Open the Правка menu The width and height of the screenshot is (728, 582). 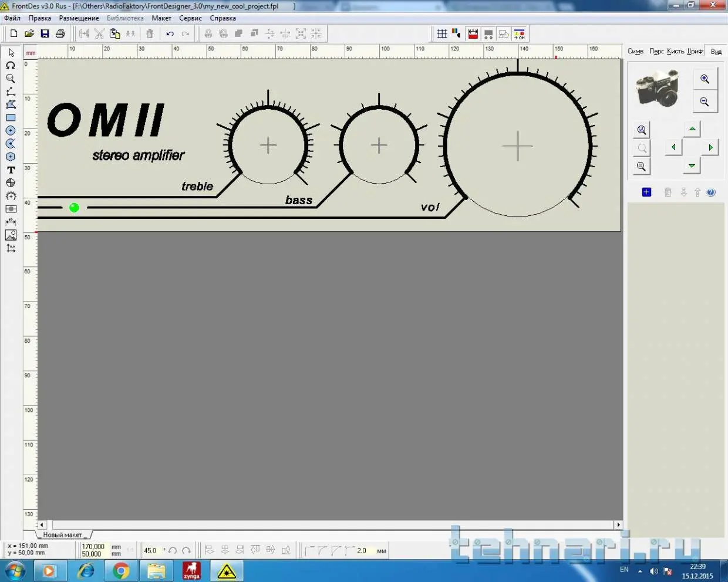[x=39, y=18]
